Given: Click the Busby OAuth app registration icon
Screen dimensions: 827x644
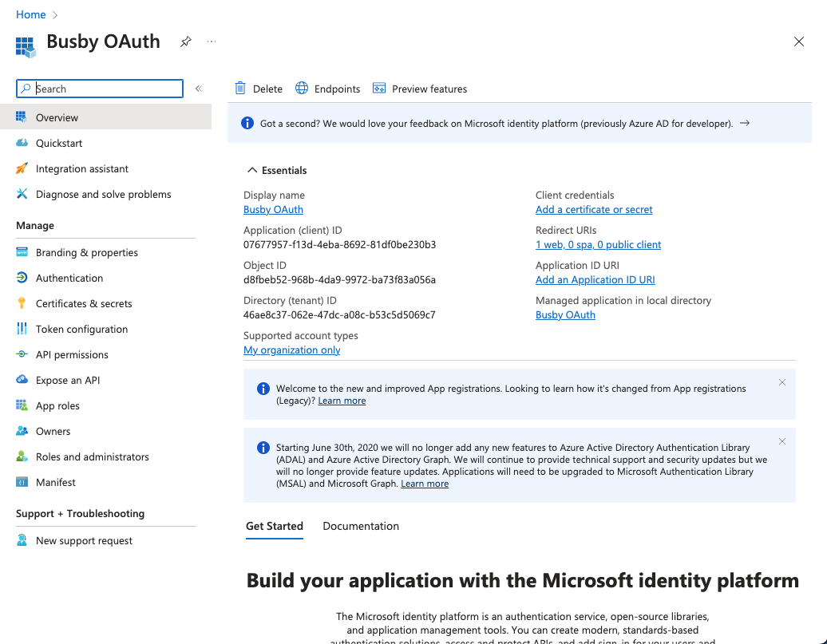Looking at the screenshot, I should (26, 47).
